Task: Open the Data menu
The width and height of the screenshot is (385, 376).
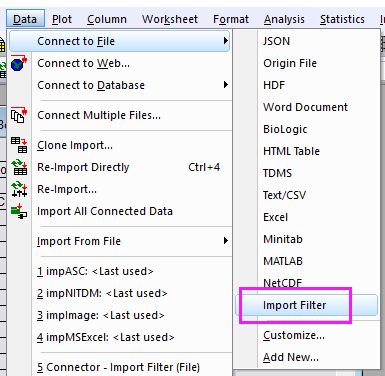Action: pos(25,19)
